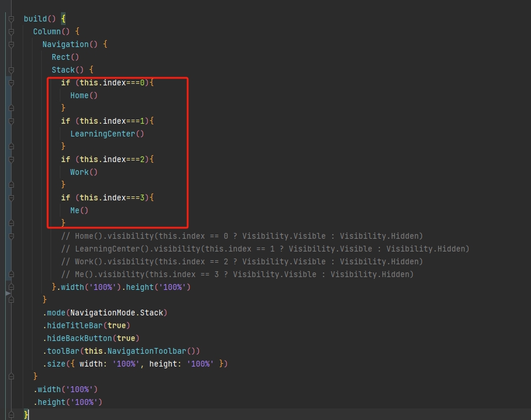Click the condition this.index===3
Screen dimensions: 531x420
(x=112, y=198)
